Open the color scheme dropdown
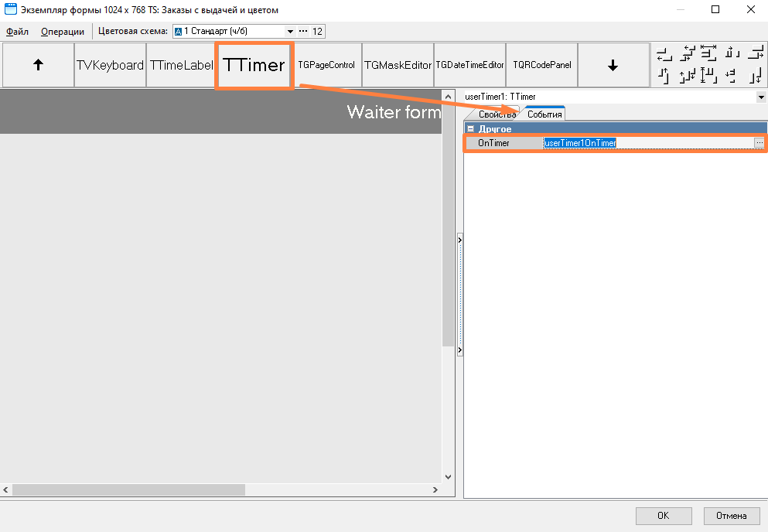Screen dimensions: 768x532 pyautogui.click(x=290, y=32)
